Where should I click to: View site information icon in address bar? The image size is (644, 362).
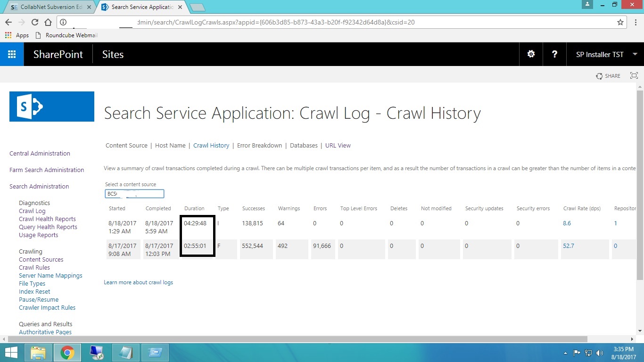coord(64,22)
